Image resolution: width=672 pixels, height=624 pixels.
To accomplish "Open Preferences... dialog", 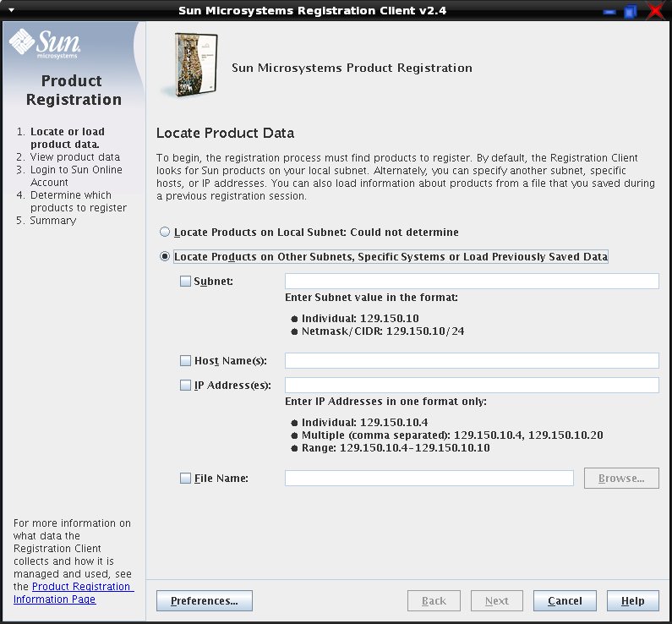I will tap(205, 600).
